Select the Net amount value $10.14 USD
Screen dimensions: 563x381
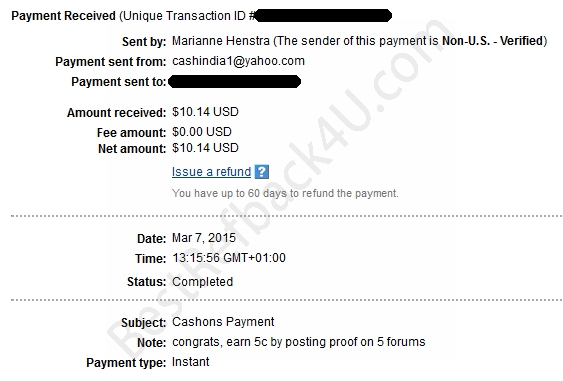(x=205, y=148)
